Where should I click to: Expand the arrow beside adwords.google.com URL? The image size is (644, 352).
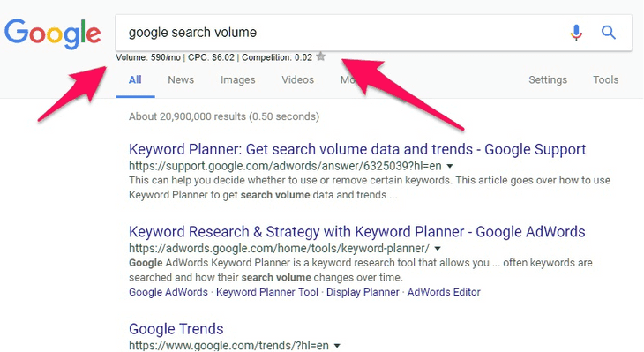(x=438, y=249)
